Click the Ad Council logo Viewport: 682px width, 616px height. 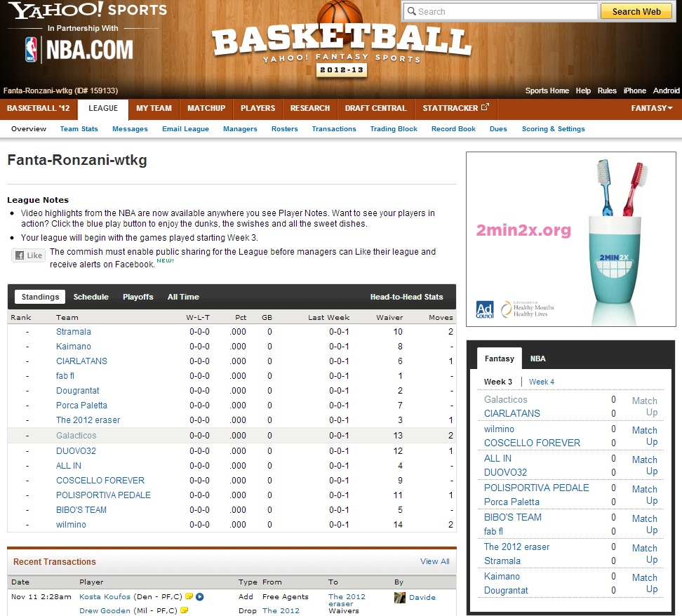pos(485,309)
